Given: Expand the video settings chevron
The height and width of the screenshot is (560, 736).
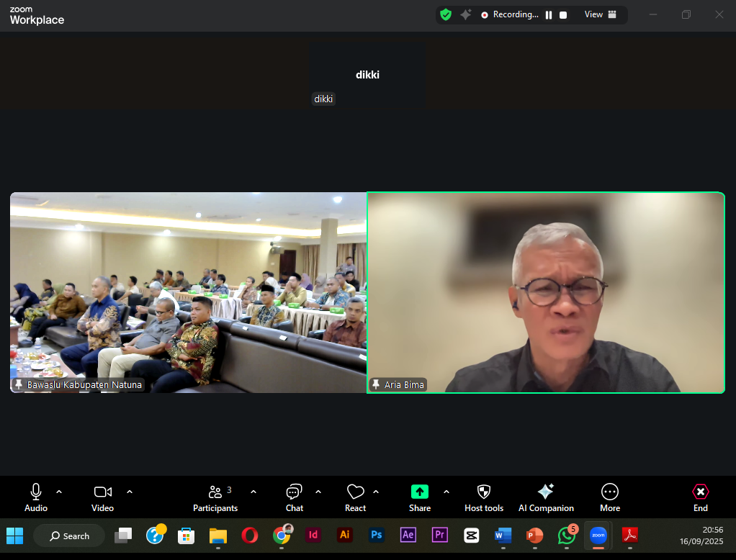Looking at the screenshot, I should [x=130, y=492].
